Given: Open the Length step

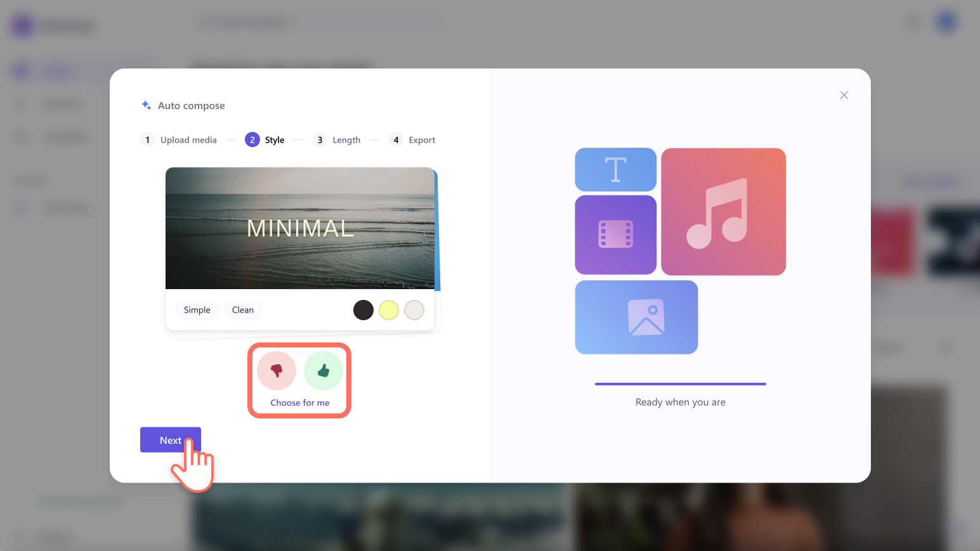Looking at the screenshot, I should [x=337, y=139].
